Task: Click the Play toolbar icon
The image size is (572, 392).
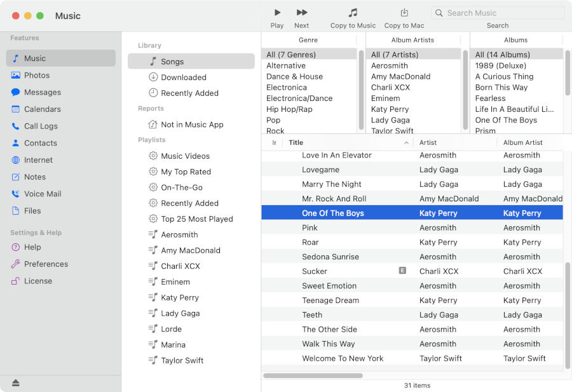Action: coord(277,13)
